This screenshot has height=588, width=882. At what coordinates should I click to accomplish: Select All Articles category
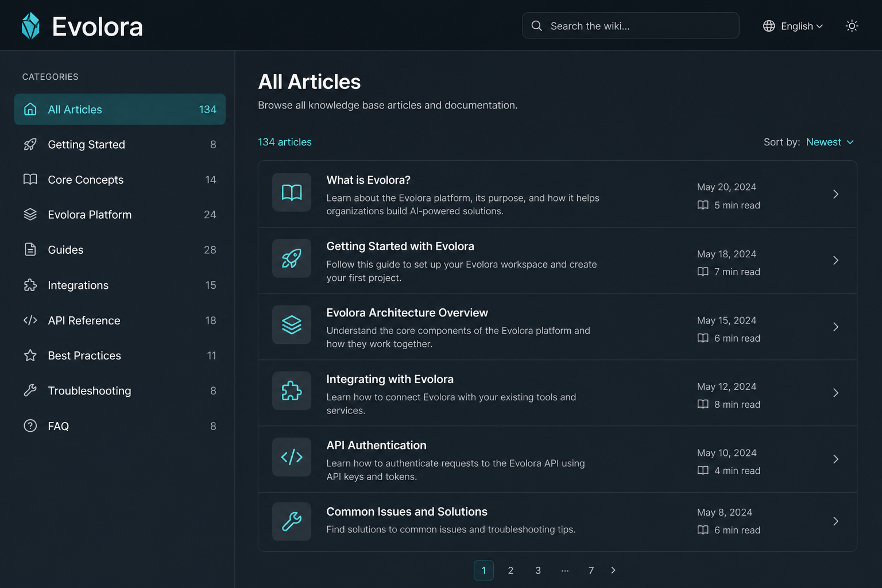click(119, 109)
